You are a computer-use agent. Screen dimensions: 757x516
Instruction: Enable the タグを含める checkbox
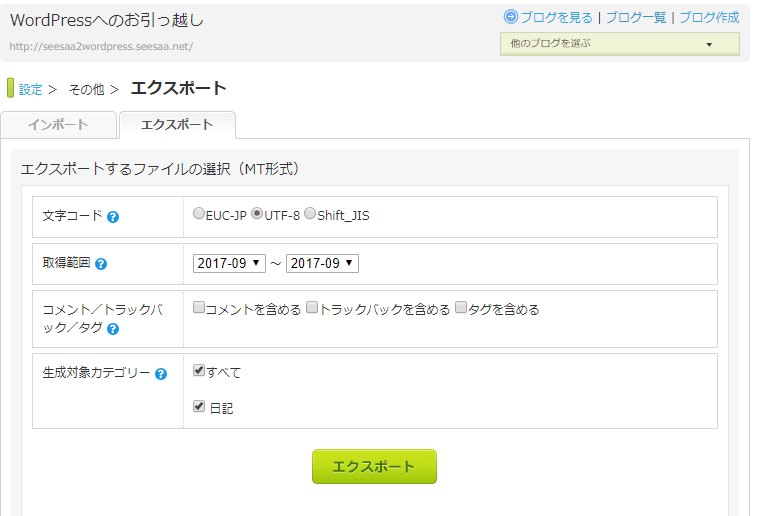tap(461, 309)
